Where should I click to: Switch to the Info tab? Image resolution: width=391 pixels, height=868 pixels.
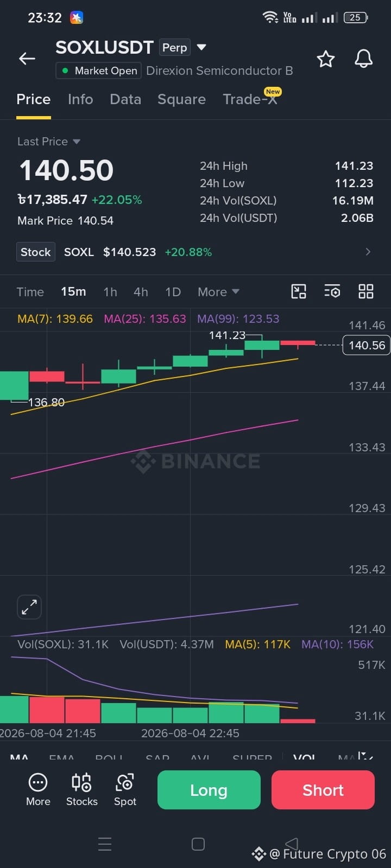(x=80, y=99)
